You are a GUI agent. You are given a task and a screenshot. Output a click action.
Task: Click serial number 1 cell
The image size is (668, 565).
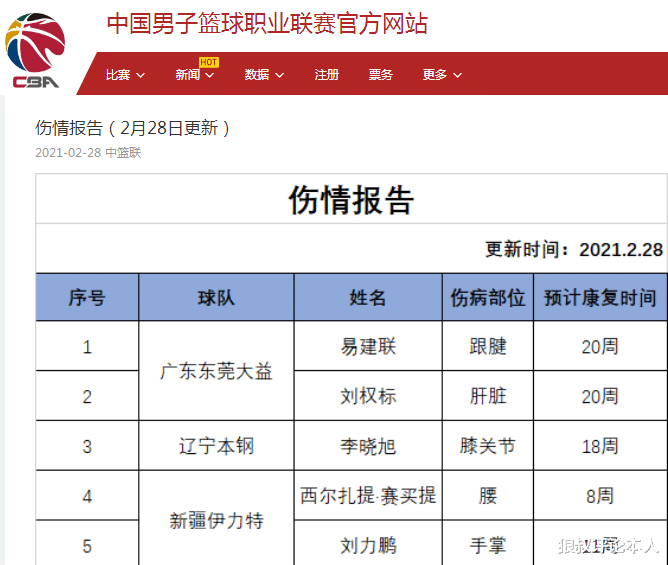[x=87, y=346]
